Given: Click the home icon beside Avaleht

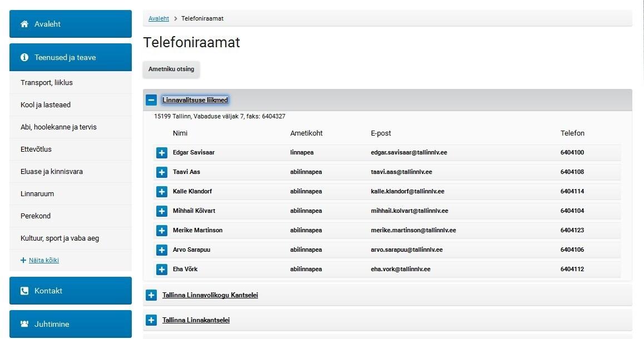Looking at the screenshot, I should click(x=24, y=24).
